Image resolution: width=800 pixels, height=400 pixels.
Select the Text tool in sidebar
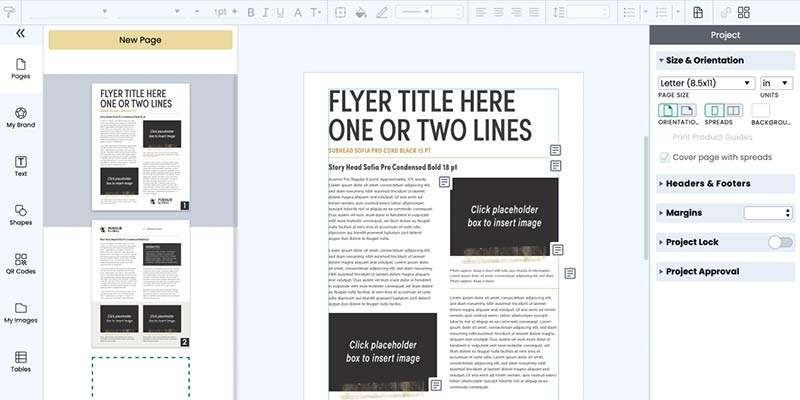[x=20, y=165]
